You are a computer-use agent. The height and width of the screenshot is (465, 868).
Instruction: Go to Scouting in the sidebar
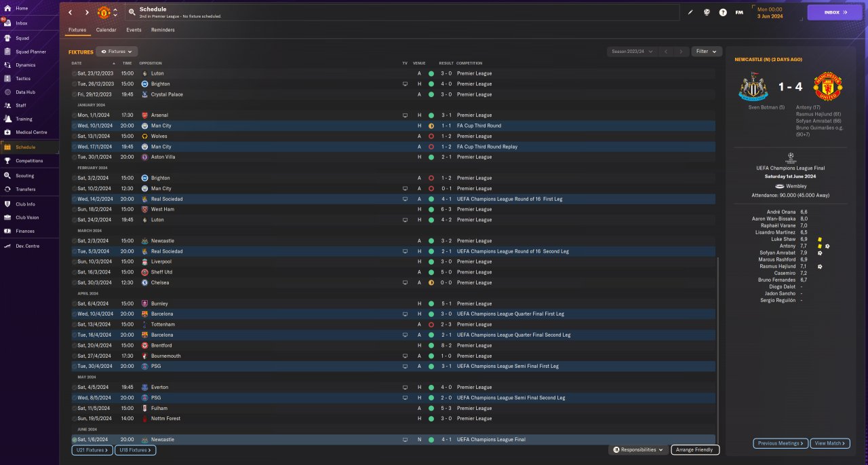[x=25, y=176]
